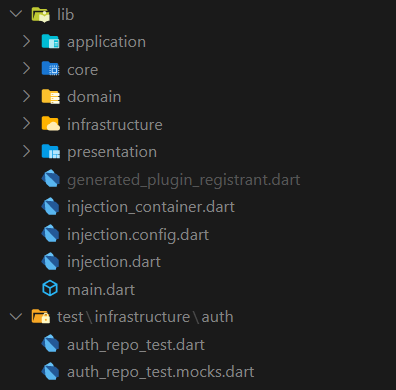Collapse the test\infrastructure\auth folder chevron
This screenshot has width=396, height=390.
coord(16,316)
